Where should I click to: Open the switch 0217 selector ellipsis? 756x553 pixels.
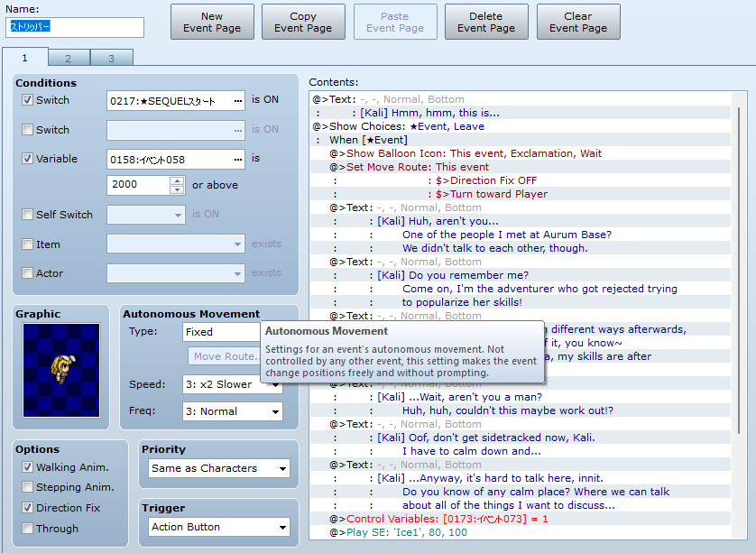(237, 100)
